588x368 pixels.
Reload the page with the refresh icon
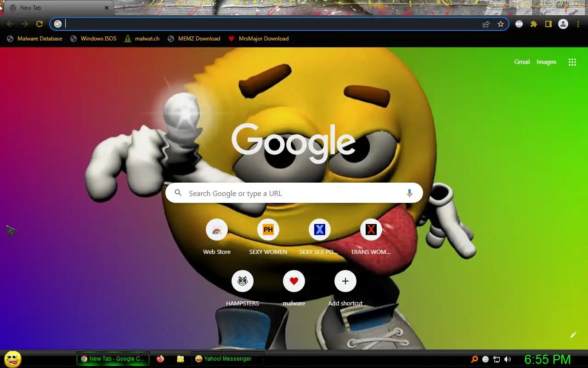[x=40, y=24]
